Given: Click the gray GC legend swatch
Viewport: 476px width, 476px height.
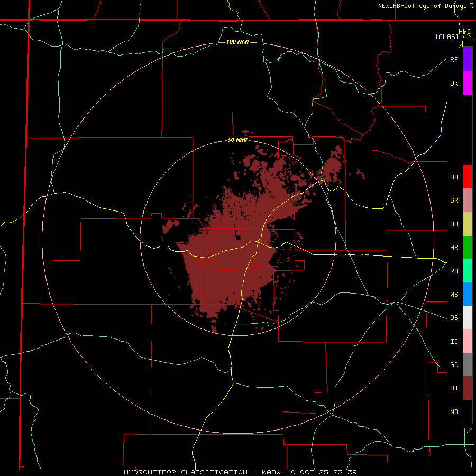Looking at the screenshot, I should tap(467, 364).
